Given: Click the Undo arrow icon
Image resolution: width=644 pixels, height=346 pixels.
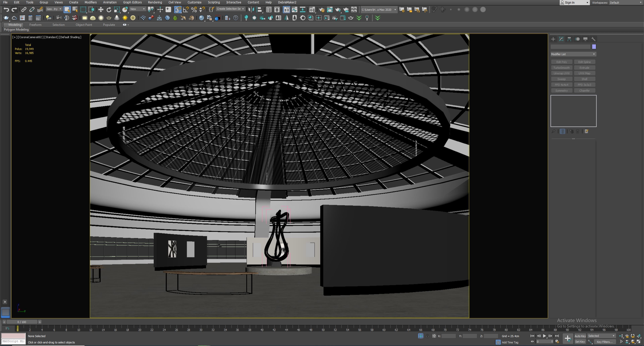Looking at the screenshot, I should pos(6,10).
